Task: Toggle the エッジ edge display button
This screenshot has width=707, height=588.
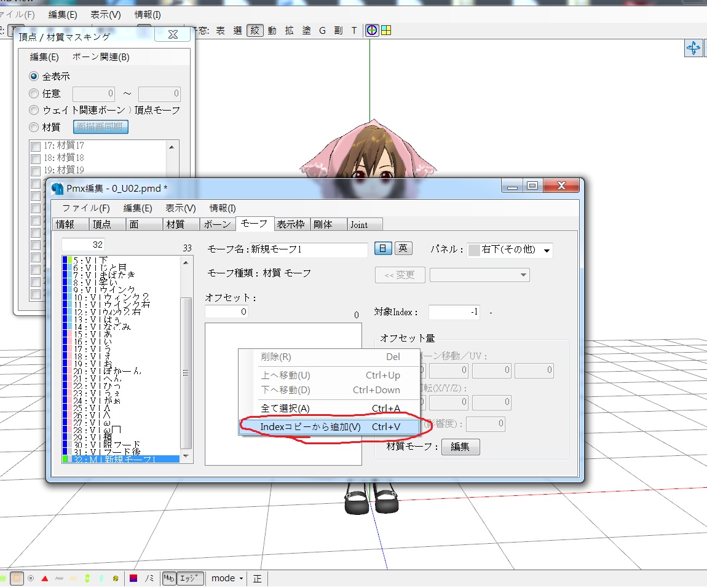Action: coord(190,578)
